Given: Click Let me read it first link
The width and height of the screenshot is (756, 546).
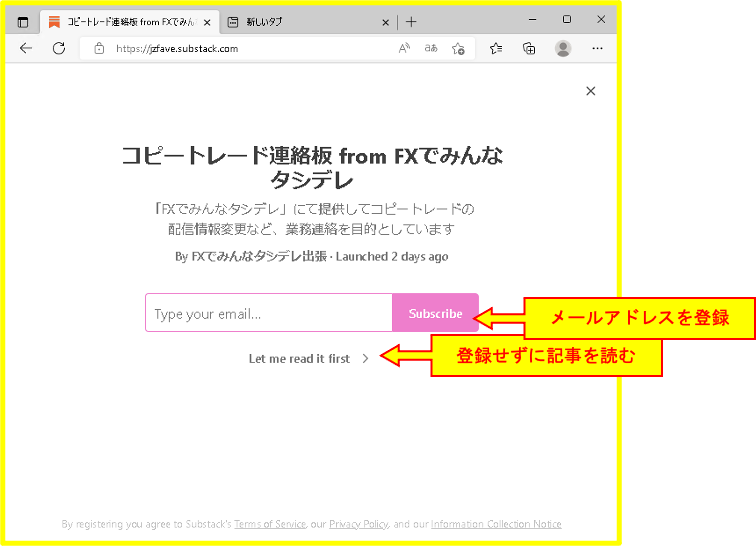Looking at the screenshot, I should (299, 358).
